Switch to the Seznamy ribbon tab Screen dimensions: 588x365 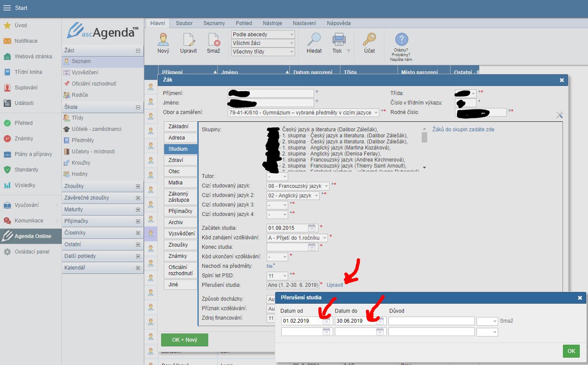(214, 23)
